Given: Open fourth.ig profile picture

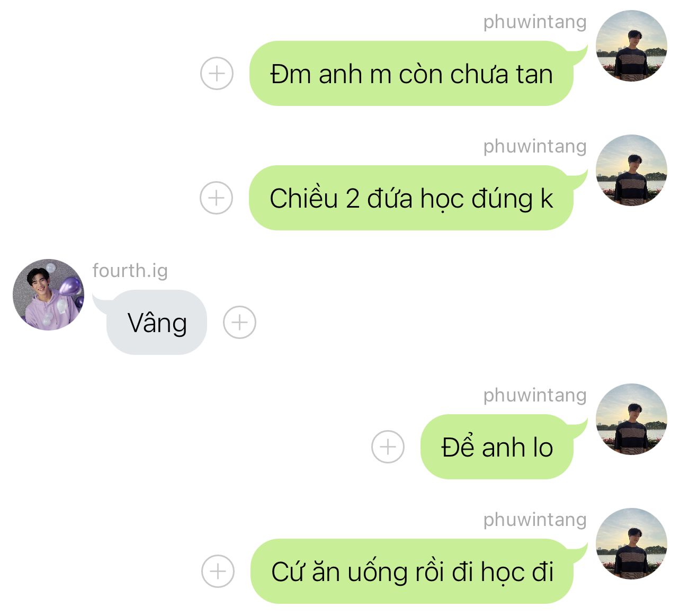Looking at the screenshot, I should pos(48,294).
